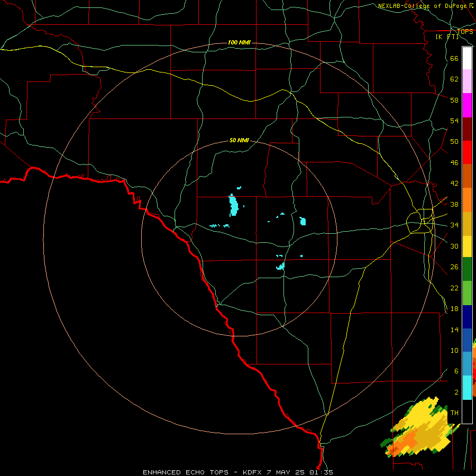Click the legend value "38"

[454, 204]
